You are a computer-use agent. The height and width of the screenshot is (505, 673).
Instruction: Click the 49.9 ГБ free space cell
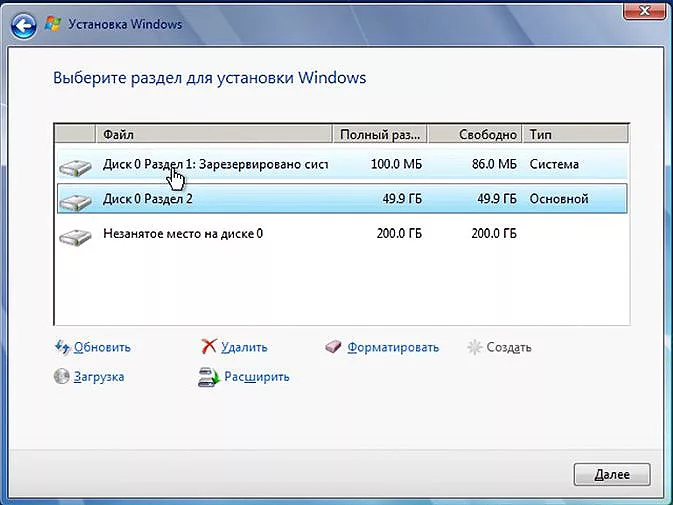click(x=497, y=199)
